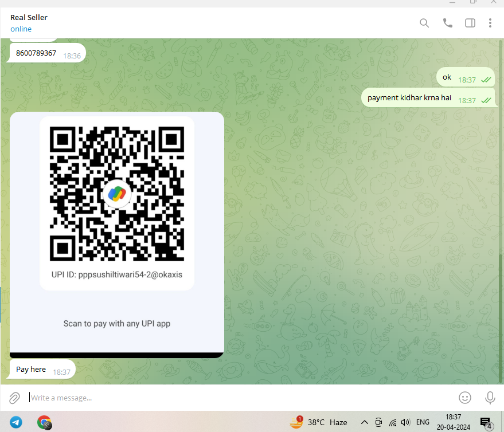504x432 pixels.
Task: Click the online status text
Action: click(x=21, y=29)
